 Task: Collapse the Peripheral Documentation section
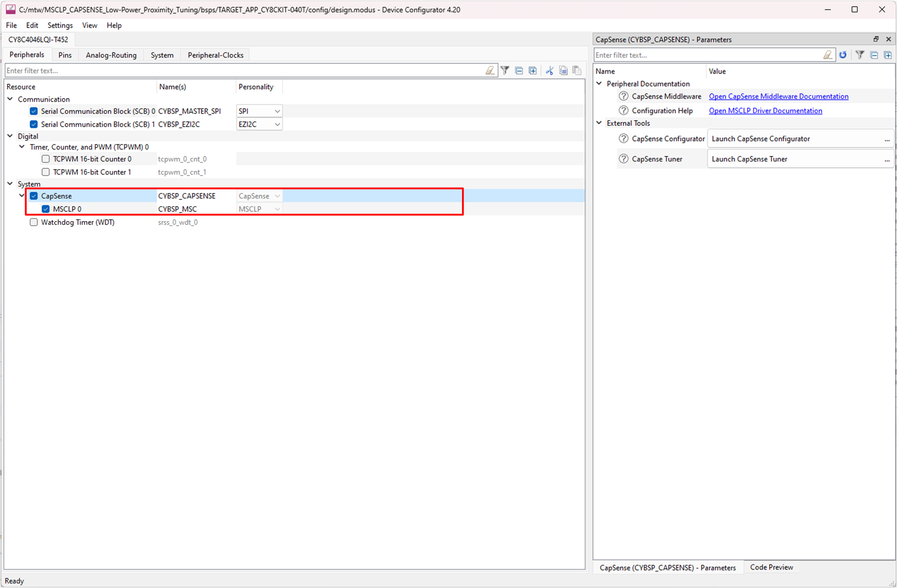click(599, 84)
